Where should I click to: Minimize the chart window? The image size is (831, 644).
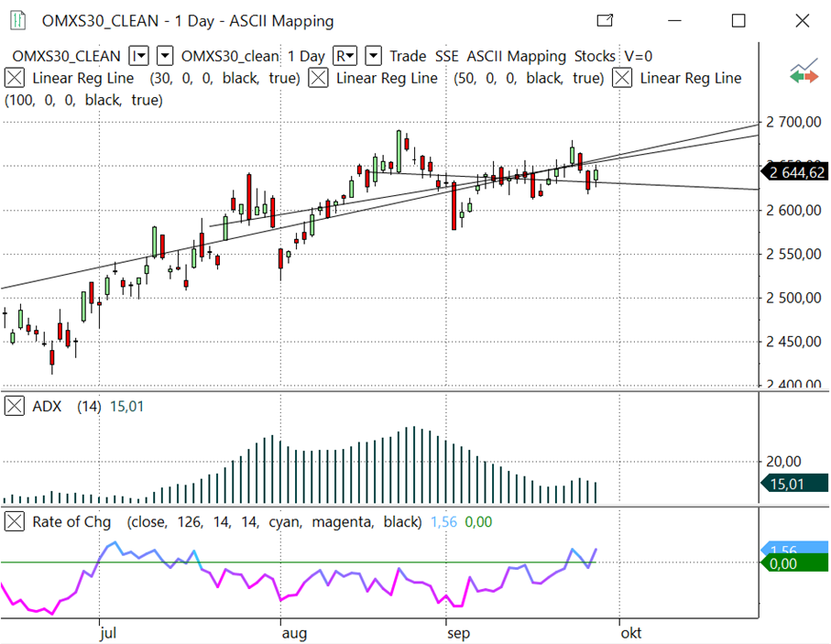[x=674, y=21]
